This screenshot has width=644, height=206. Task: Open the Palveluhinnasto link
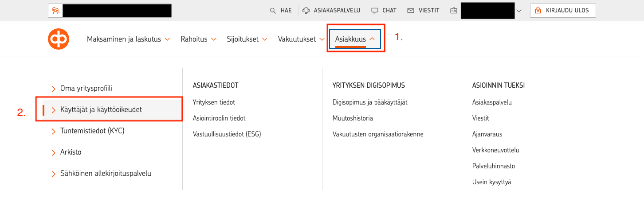point(494,166)
